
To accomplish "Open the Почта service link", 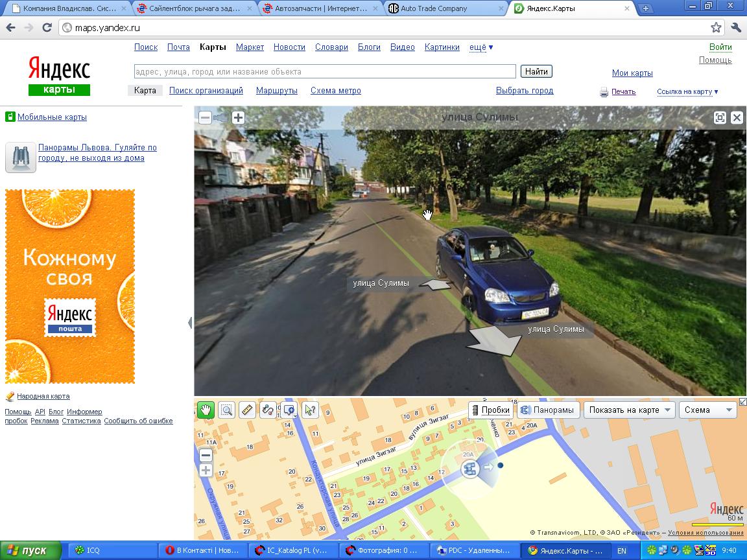I will 179,47.
